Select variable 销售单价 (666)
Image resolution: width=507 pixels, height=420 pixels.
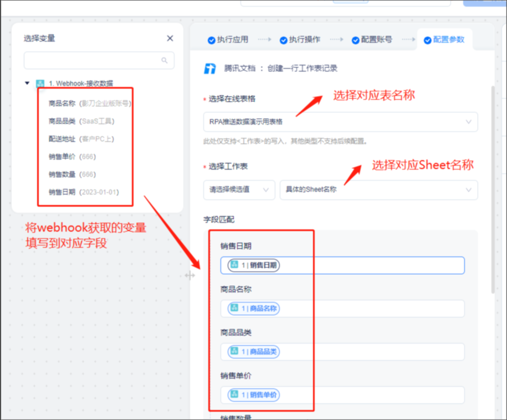pyautogui.click(x=72, y=157)
